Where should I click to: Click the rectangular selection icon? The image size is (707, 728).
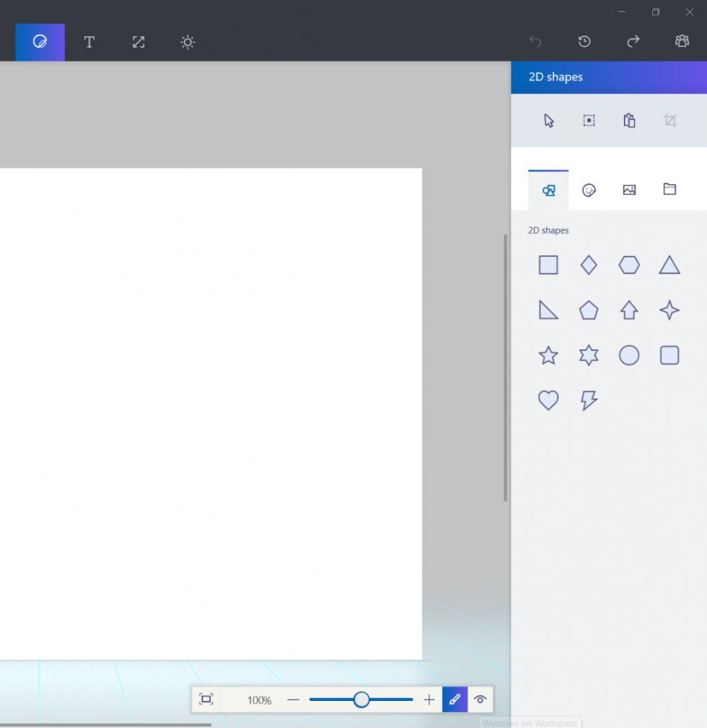[x=588, y=120]
